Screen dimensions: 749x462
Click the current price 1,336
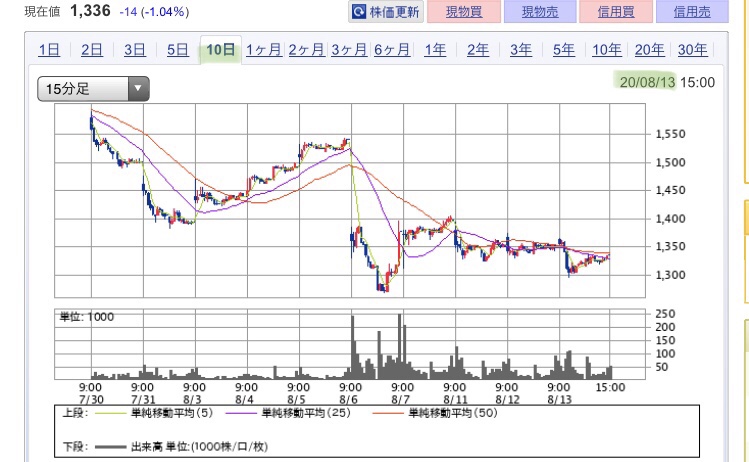(90, 11)
